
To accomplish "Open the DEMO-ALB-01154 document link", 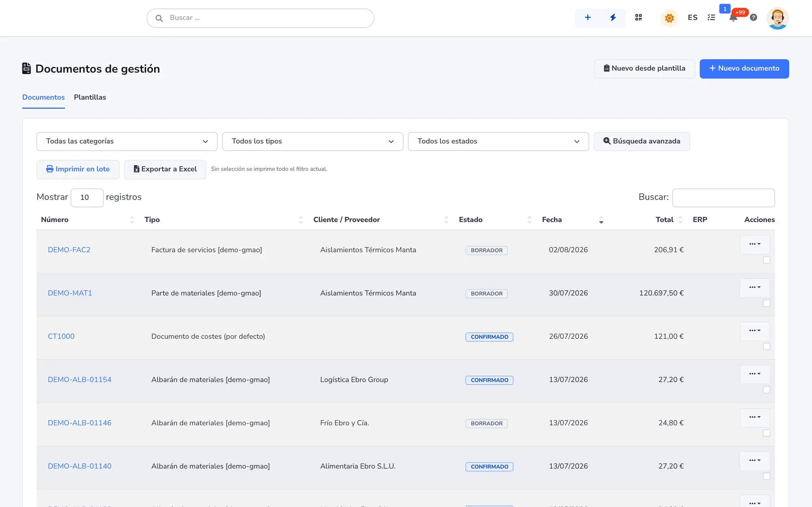I will coord(80,380).
